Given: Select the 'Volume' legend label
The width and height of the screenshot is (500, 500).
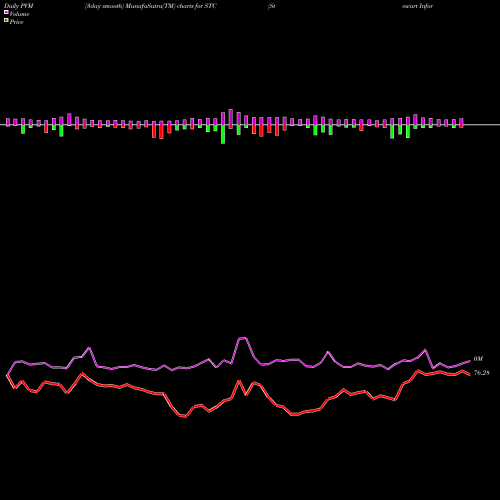Looking at the screenshot, I should click(19, 14).
